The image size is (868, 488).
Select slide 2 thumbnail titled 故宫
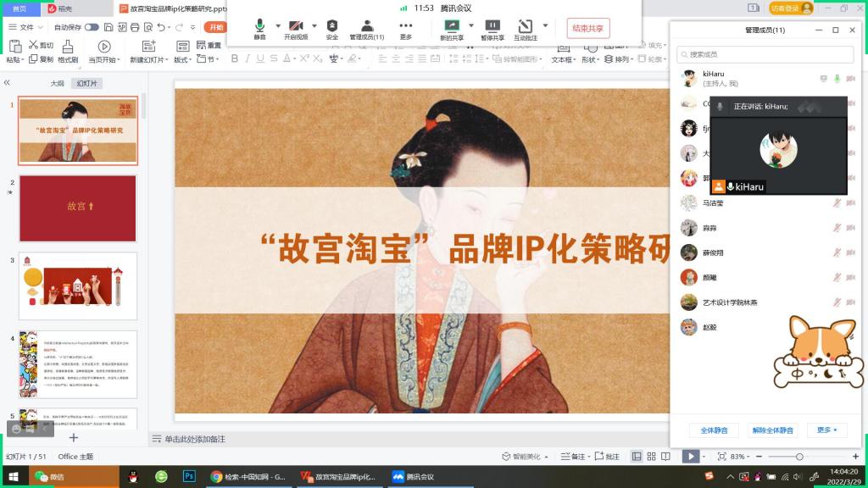(x=78, y=208)
